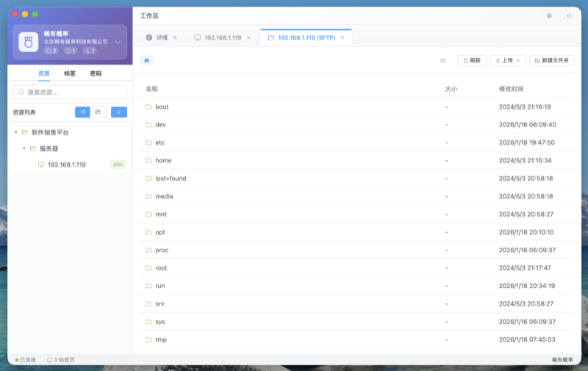Click the srv folder icon
Screen dimensions: 588x371
click(x=148, y=304)
